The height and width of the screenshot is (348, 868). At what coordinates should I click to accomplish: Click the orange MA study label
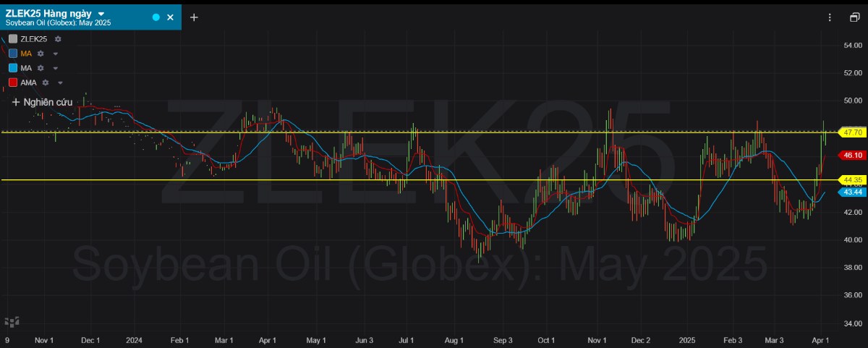(26, 54)
